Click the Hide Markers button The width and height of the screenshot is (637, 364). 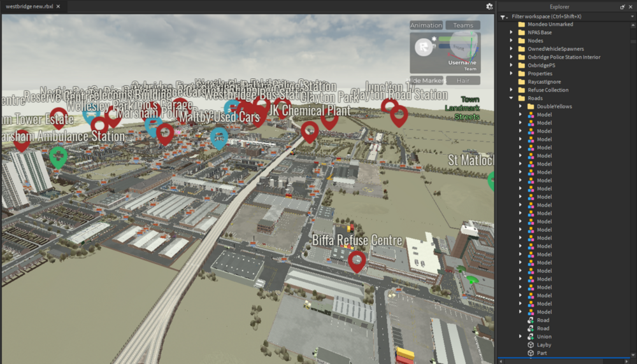426,80
